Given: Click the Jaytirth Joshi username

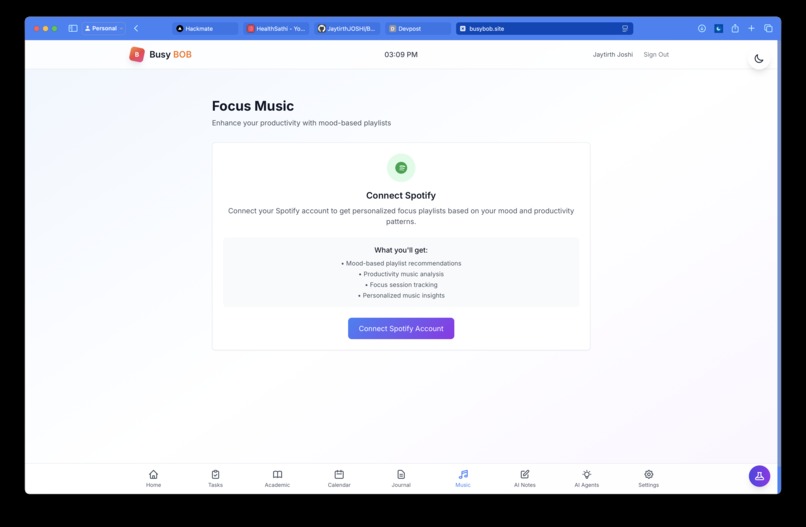Looking at the screenshot, I should click(613, 54).
